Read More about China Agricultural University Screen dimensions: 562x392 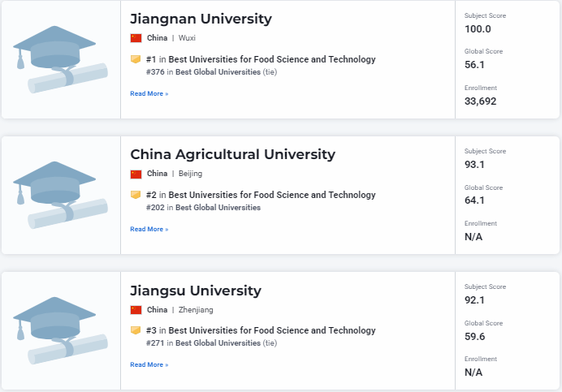(149, 230)
